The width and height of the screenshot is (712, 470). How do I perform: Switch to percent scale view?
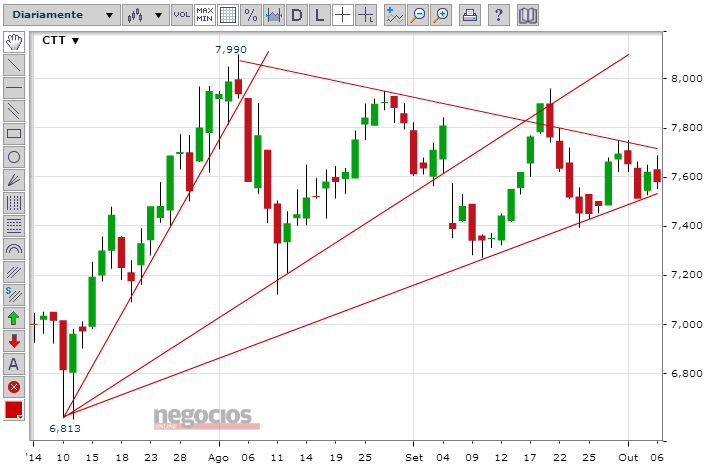tap(251, 15)
